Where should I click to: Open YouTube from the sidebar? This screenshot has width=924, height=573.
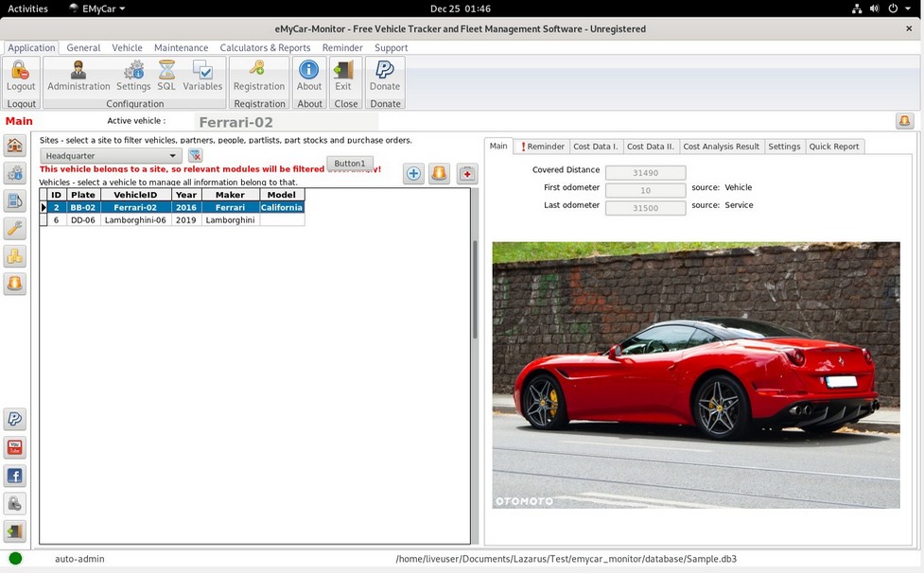pyautogui.click(x=14, y=447)
